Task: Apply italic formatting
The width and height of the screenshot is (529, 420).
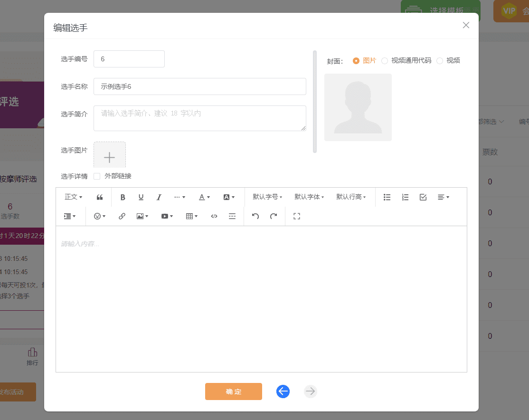Action: coord(159,197)
